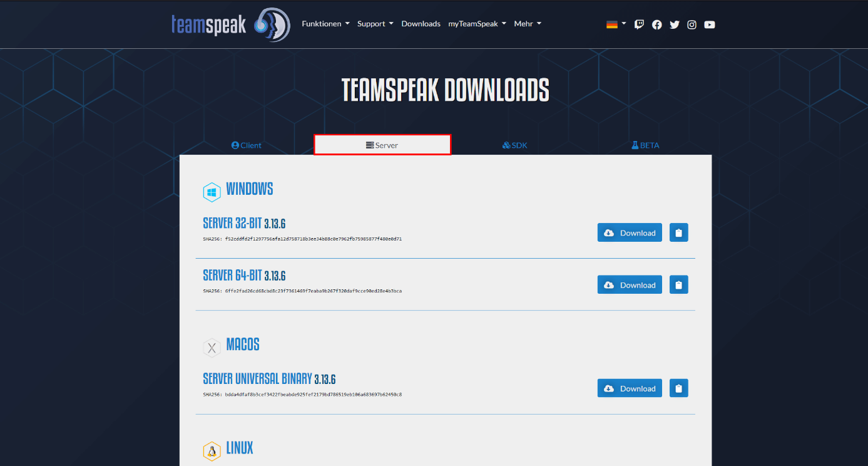Download Server 64-Bit 3.13.6 for Windows
The width and height of the screenshot is (868, 466).
point(630,284)
